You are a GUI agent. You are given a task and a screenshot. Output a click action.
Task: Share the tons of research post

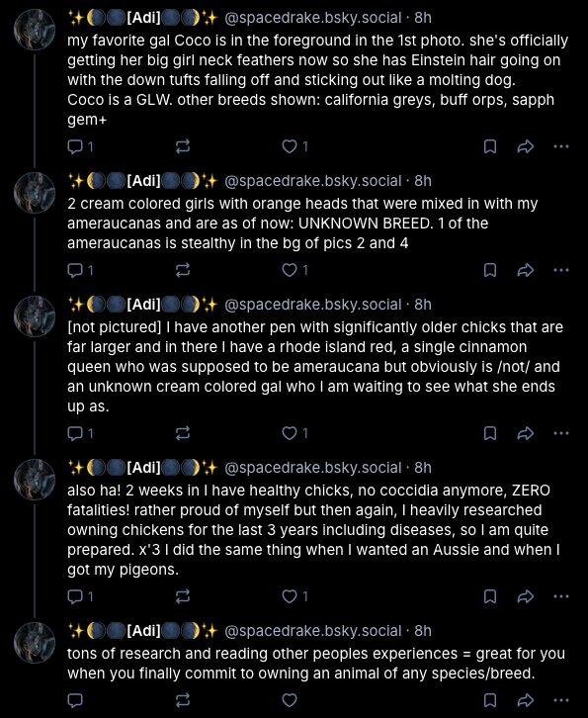point(526,700)
